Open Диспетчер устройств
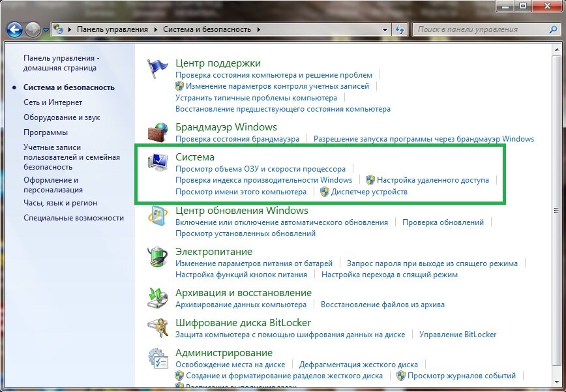The image size is (566, 392). pyautogui.click(x=369, y=192)
